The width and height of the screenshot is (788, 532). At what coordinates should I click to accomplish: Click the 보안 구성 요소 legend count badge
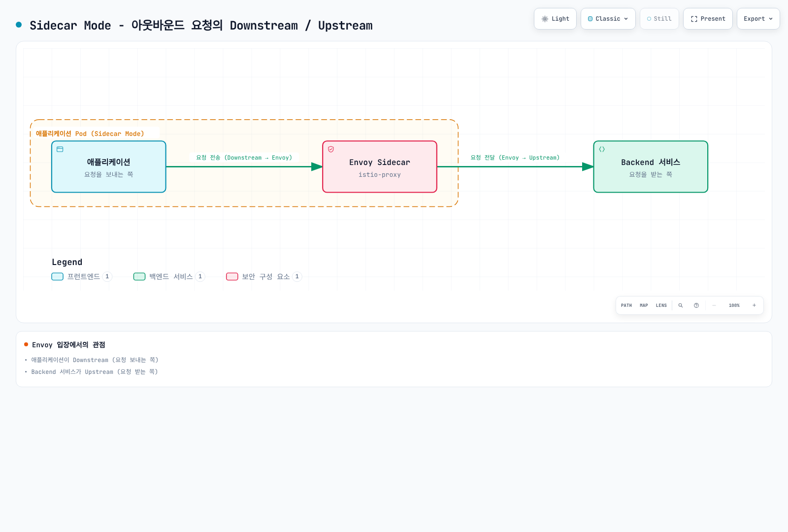pos(297,277)
